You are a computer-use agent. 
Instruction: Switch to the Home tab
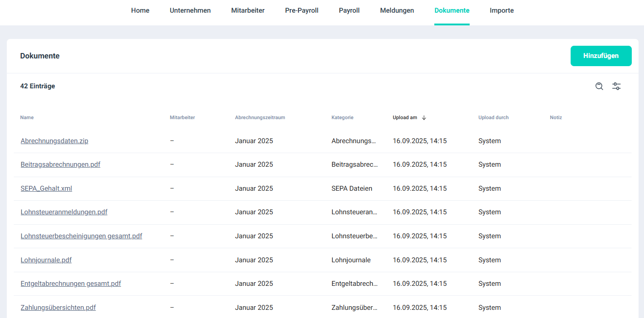tap(140, 10)
